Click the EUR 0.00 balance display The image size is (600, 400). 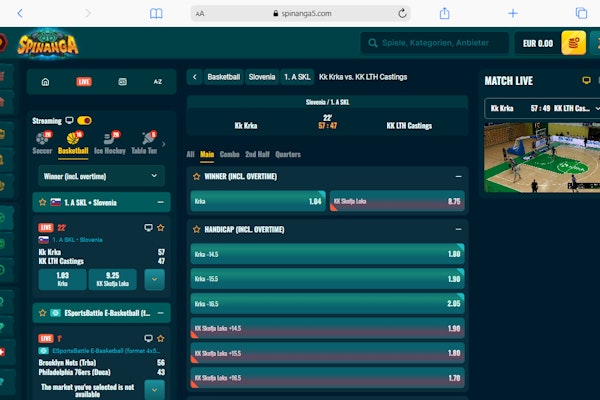(538, 43)
